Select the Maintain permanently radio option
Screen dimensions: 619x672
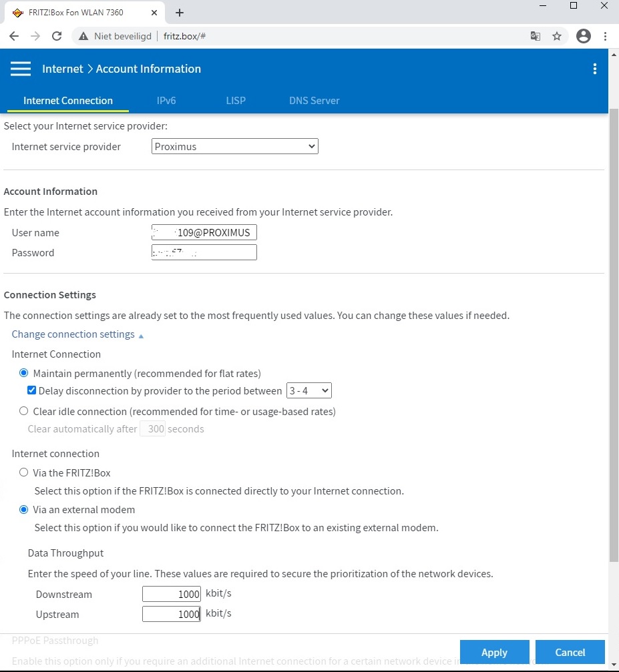(x=24, y=373)
